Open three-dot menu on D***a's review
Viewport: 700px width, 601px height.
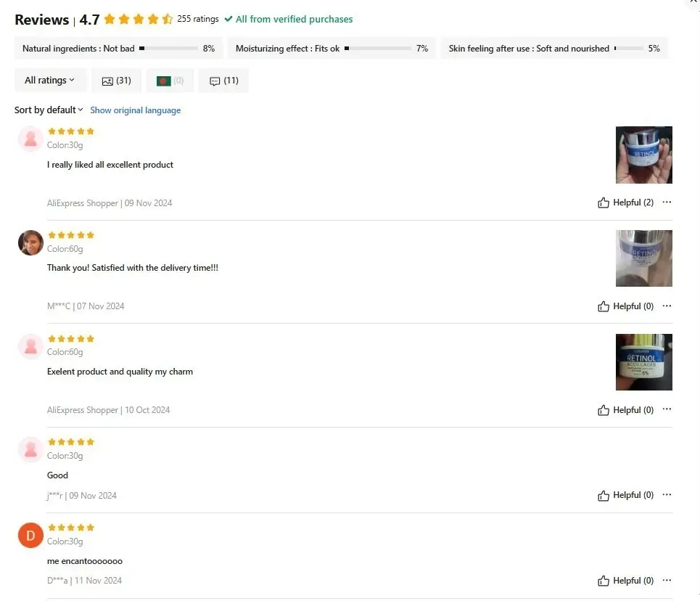point(667,580)
